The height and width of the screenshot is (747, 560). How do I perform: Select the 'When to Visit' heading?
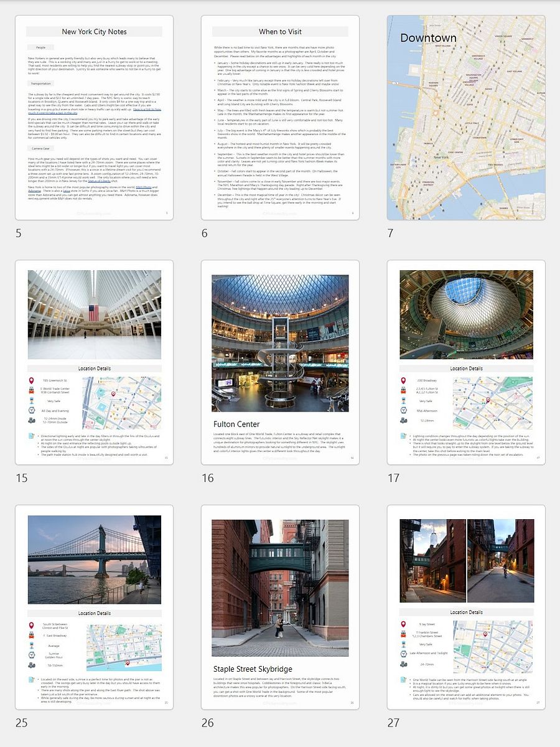[280, 32]
